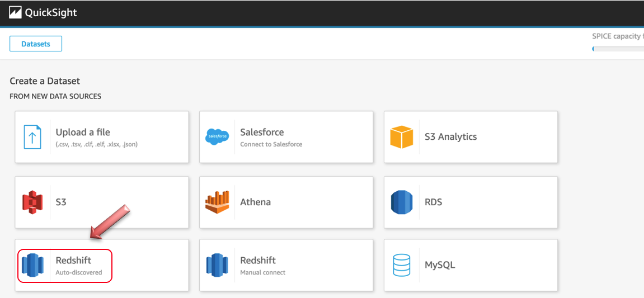The width and height of the screenshot is (644, 298).
Task: Click the file formats list under Upload a file
Action: click(97, 144)
